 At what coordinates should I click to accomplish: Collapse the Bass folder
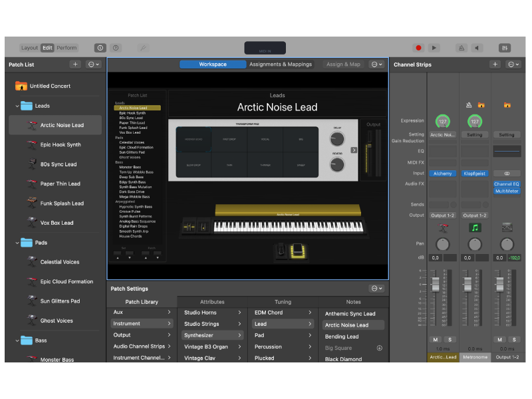17,340
